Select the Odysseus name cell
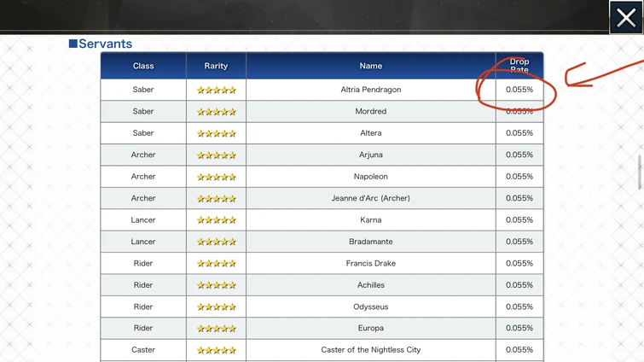Screen dimensions: 644x362 [371, 307]
